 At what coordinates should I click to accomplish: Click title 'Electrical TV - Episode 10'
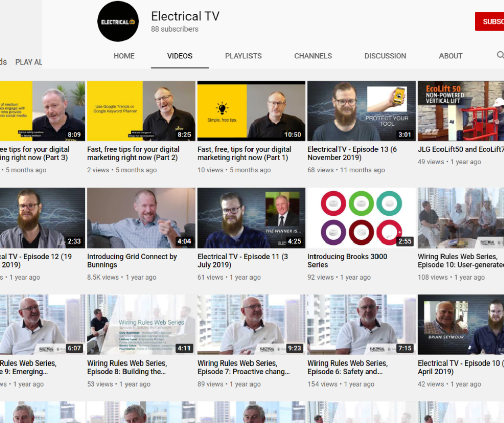click(461, 368)
